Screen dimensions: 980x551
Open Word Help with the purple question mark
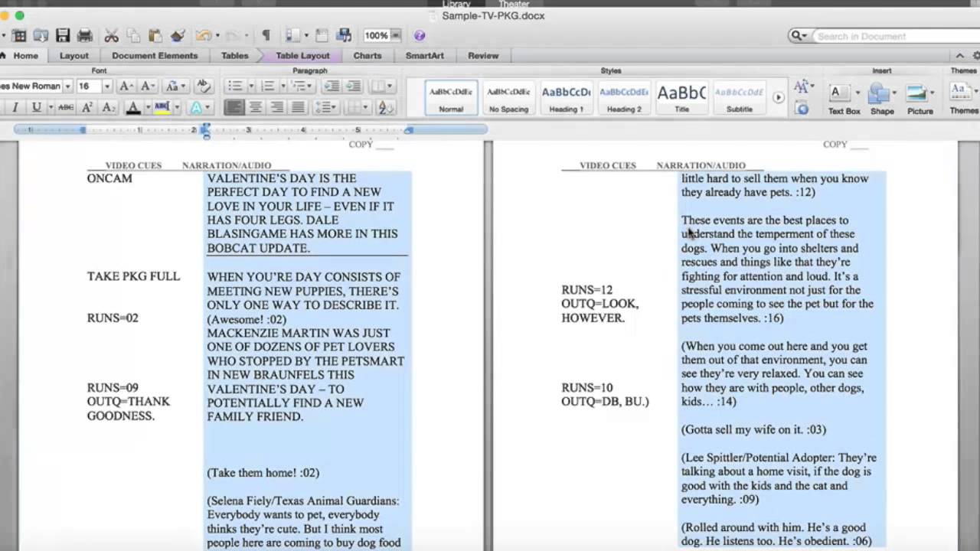click(x=420, y=35)
